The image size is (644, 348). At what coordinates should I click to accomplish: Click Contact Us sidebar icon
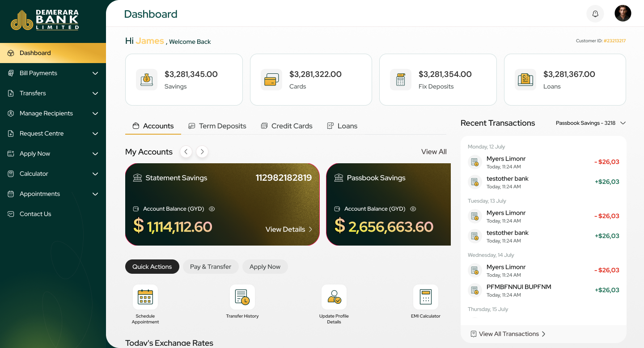coord(11,214)
